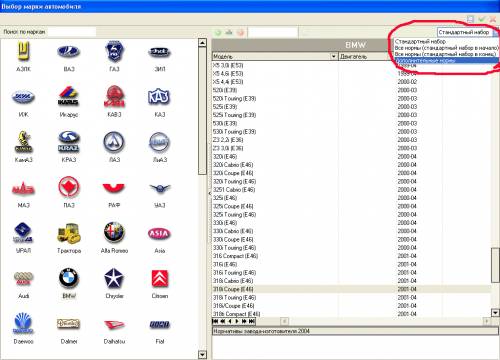Select the 520i Touring (E39) row
The image size is (500, 360).
[351, 98]
